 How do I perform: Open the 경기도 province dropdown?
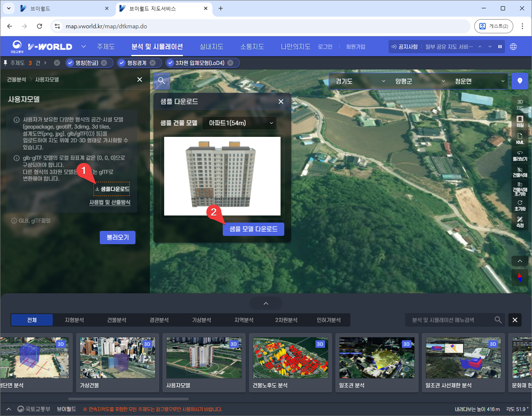[360, 81]
